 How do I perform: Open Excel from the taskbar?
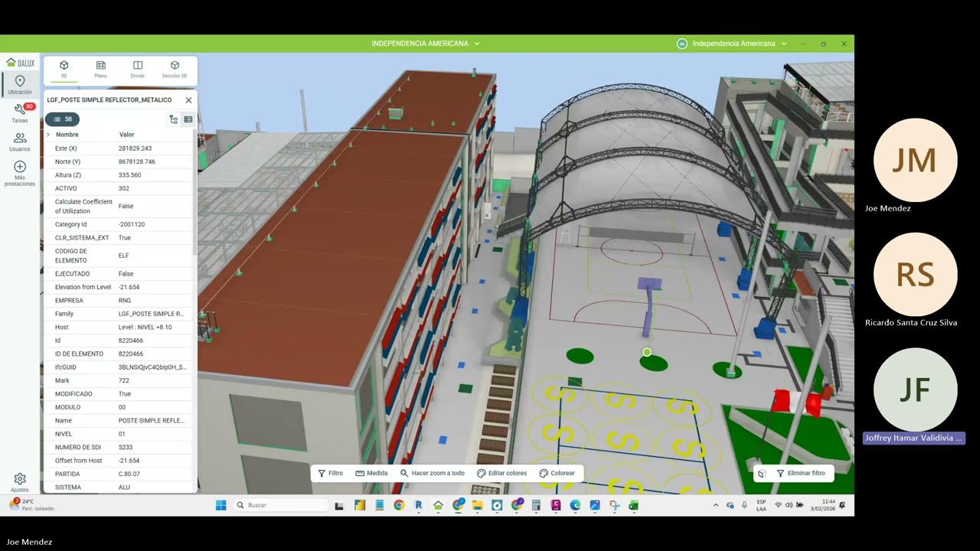(x=634, y=505)
